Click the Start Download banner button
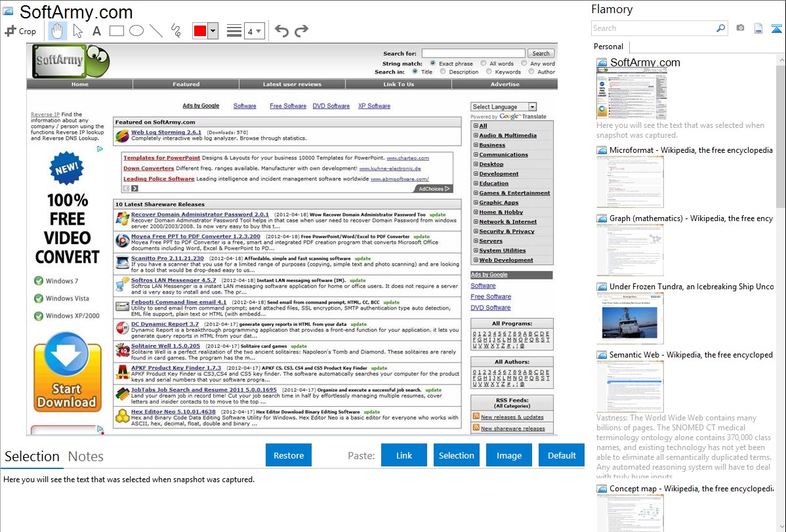The height and width of the screenshot is (532, 786). coord(67,373)
